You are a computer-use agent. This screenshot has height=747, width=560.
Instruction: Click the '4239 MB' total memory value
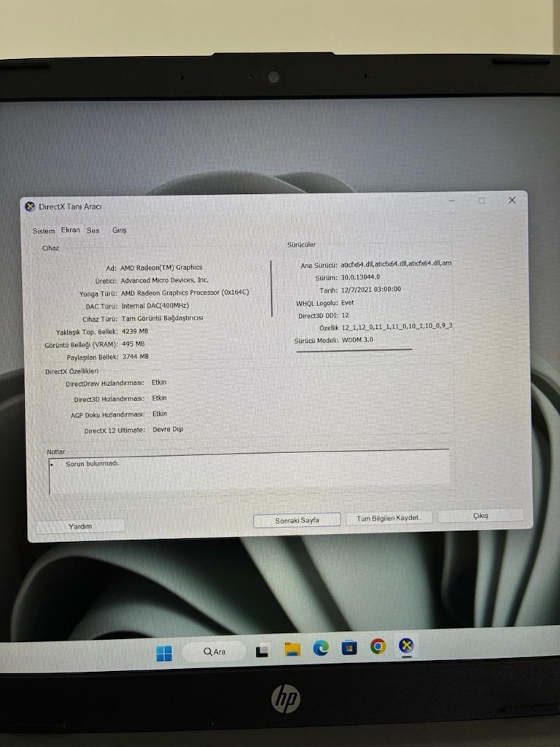pos(135,331)
